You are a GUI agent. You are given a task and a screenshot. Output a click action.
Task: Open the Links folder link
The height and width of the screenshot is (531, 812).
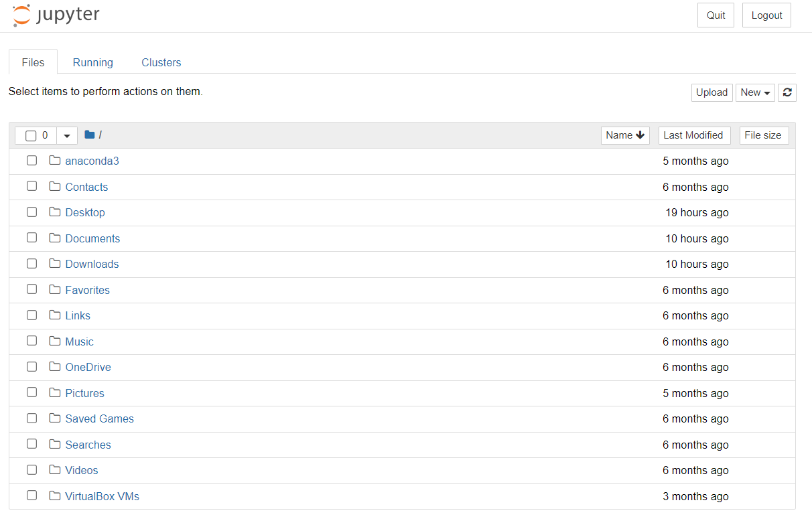click(78, 315)
